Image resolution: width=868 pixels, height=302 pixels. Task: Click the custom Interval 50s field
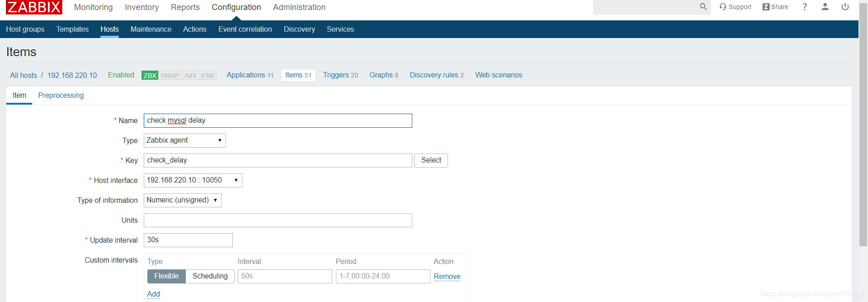285,276
